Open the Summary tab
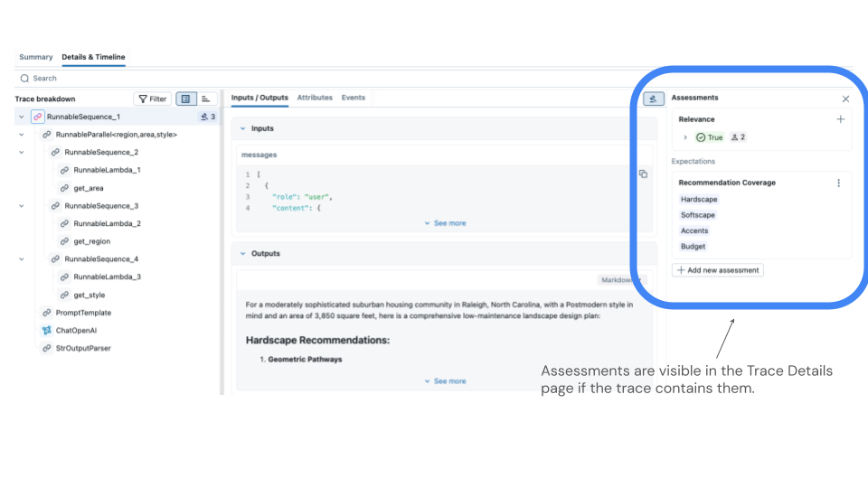This screenshot has width=868, height=488. [x=36, y=57]
